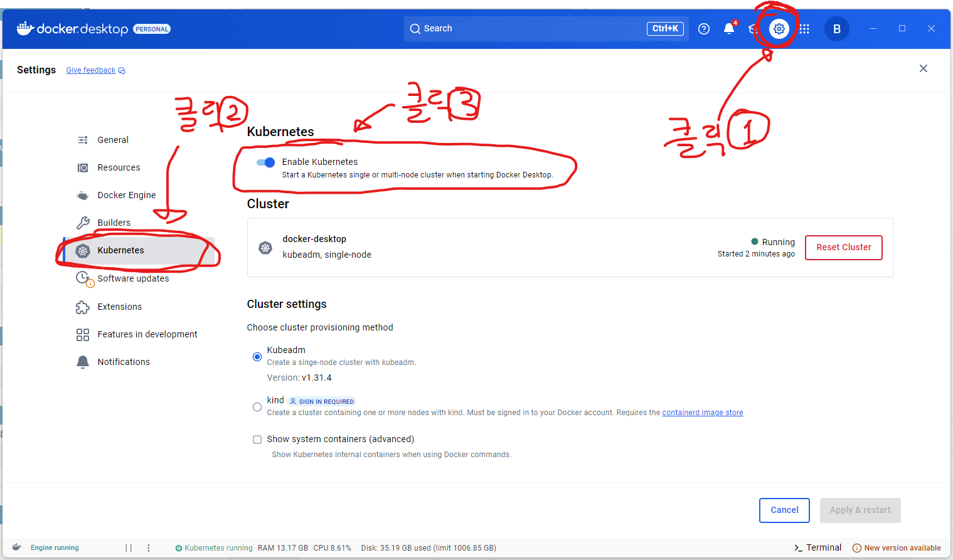Click Apply & restart button
The width and height of the screenshot is (953, 560).
pyautogui.click(x=860, y=510)
